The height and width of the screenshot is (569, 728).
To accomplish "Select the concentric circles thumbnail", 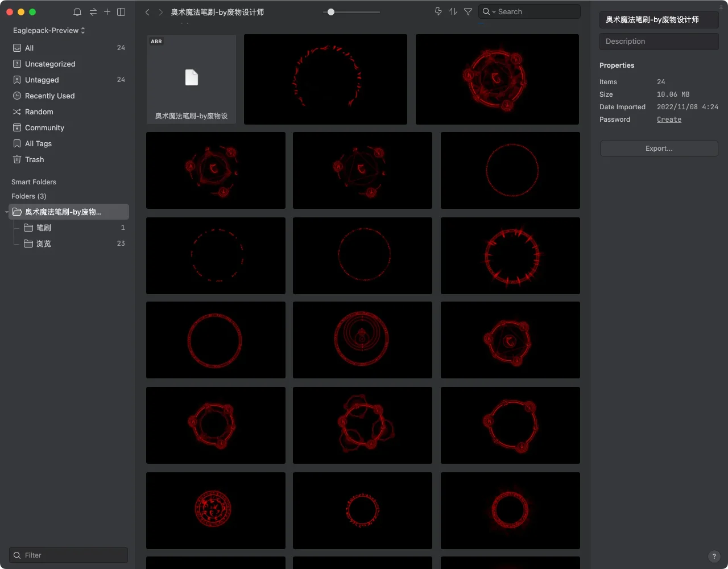I will coord(362,340).
